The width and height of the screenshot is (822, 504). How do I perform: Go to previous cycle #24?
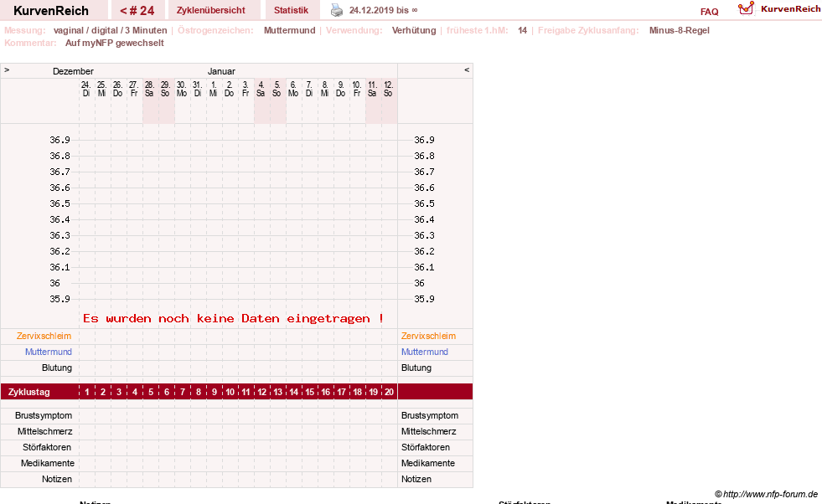[137, 11]
